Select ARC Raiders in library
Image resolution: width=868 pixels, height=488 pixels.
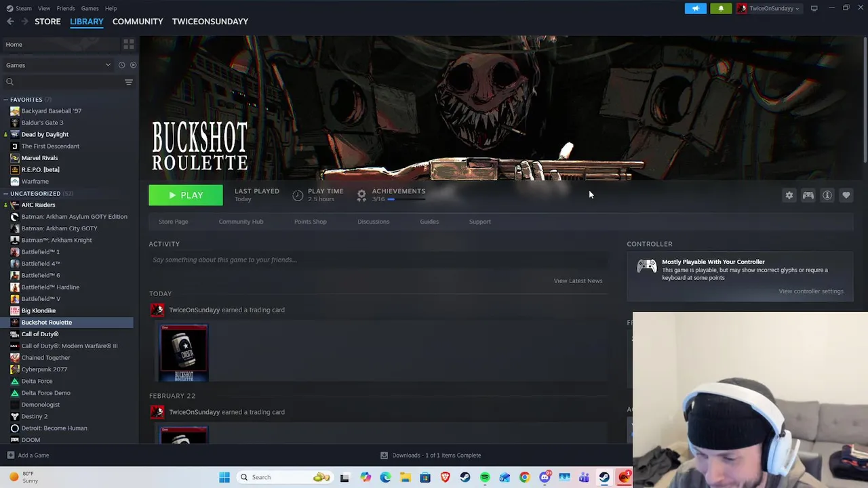[38, 205]
